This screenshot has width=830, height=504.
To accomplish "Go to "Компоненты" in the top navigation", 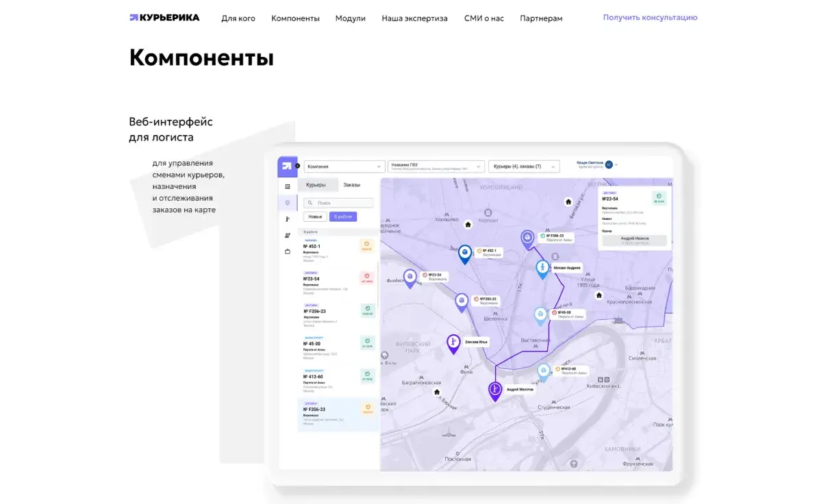I will click(x=295, y=18).
